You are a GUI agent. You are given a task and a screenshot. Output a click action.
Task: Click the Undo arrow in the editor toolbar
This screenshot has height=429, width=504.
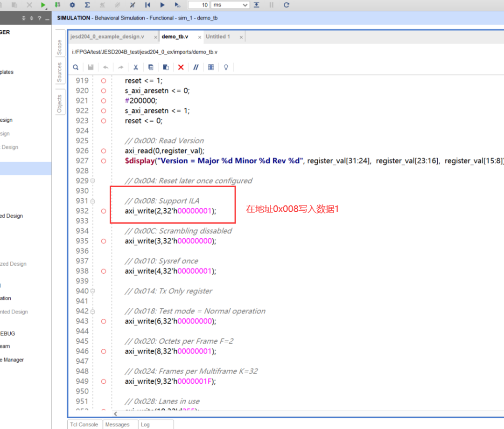click(105, 67)
